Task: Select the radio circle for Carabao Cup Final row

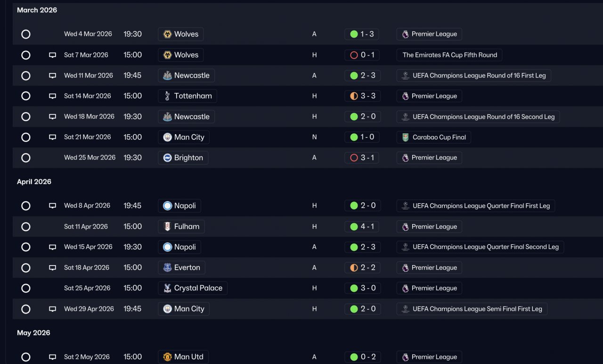Action: pyautogui.click(x=26, y=137)
